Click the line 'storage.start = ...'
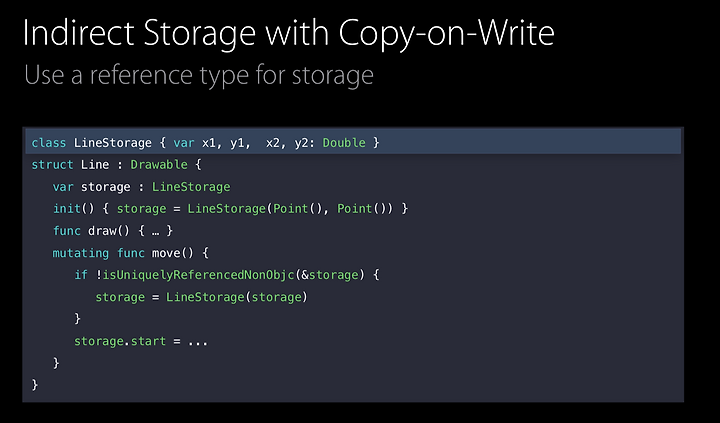Image resolution: width=720 pixels, height=423 pixels. point(141,341)
